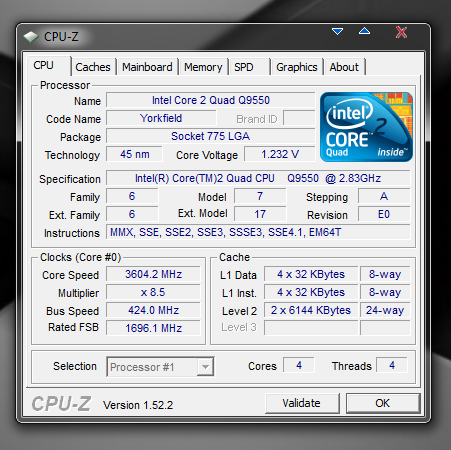Click the Validate button
The image size is (451, 450).
pos(302,403)
